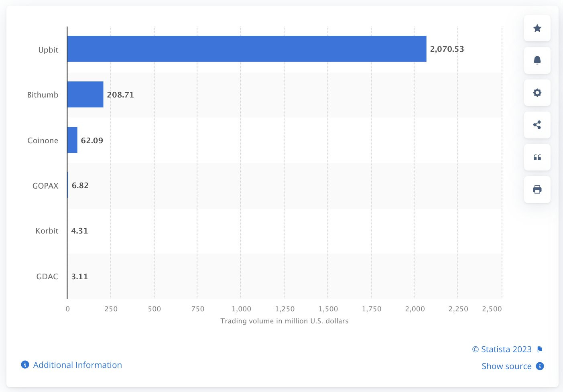This screenshot has width=563, height=392.
Task: Click the flag icon beside Statista 2023
Action: [x=540, y=349]
